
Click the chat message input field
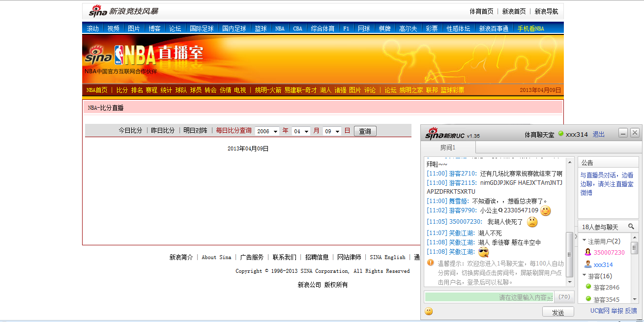pyautogui.click(x=489, y=297)
